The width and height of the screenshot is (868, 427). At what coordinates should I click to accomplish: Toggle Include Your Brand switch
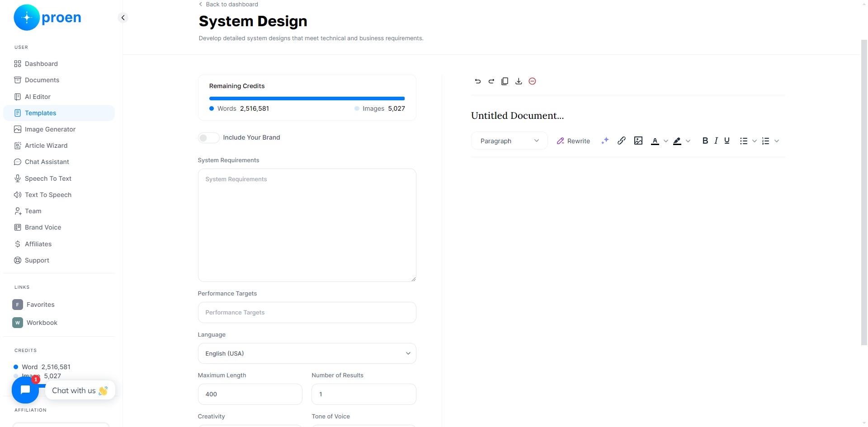(208, 137)
